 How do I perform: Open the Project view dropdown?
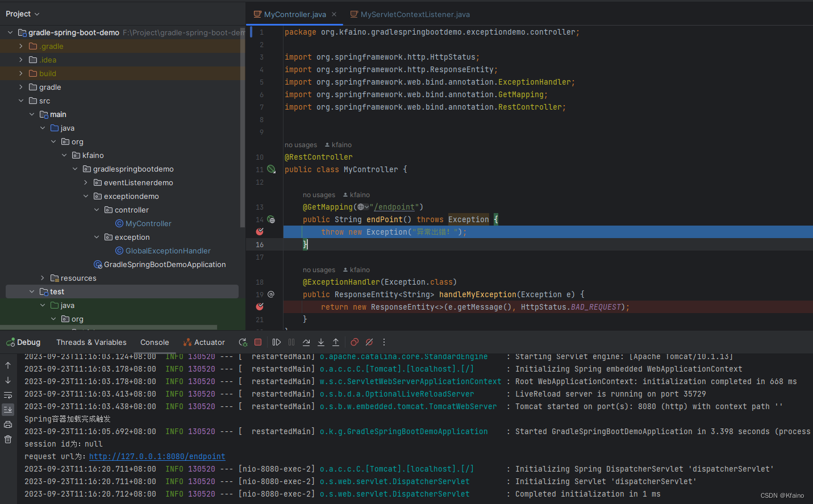point(23,14)
